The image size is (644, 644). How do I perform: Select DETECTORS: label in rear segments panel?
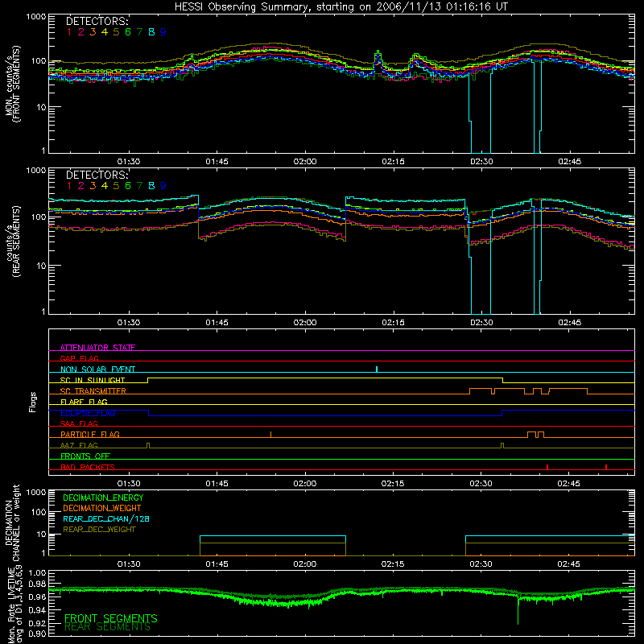click(97, 175)
